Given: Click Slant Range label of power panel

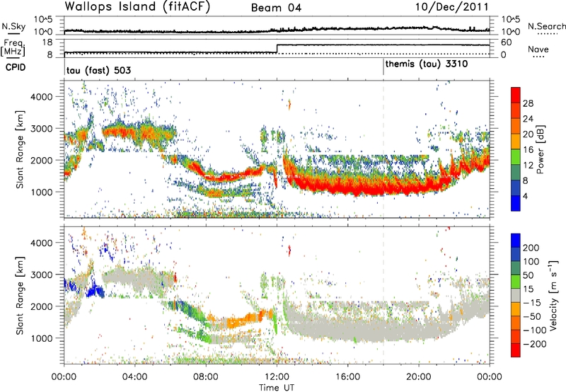Looking at the screenshot, I should click(x=20, y=149).
